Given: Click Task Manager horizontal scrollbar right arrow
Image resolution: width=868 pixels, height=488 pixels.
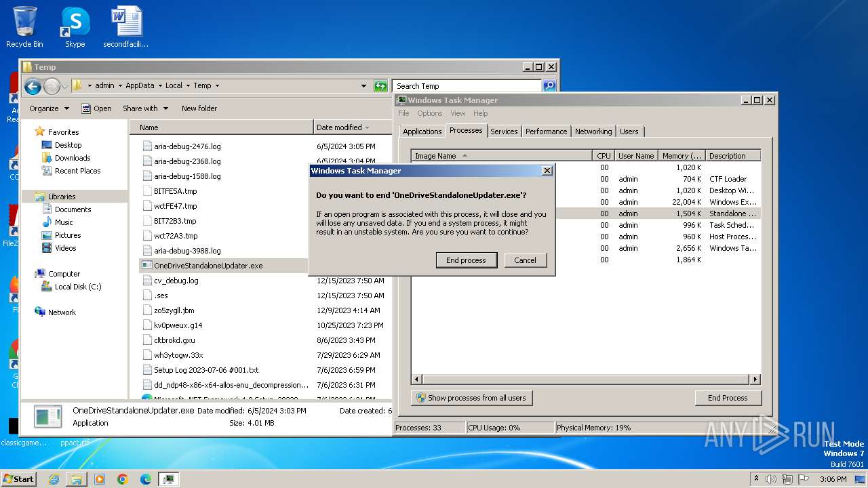Looking at the screenshot, I should pos(755,380).
